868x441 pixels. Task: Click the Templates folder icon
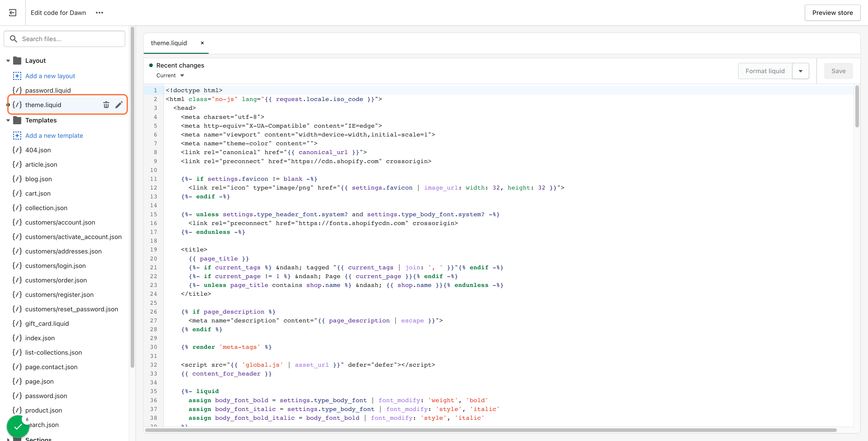17,120
